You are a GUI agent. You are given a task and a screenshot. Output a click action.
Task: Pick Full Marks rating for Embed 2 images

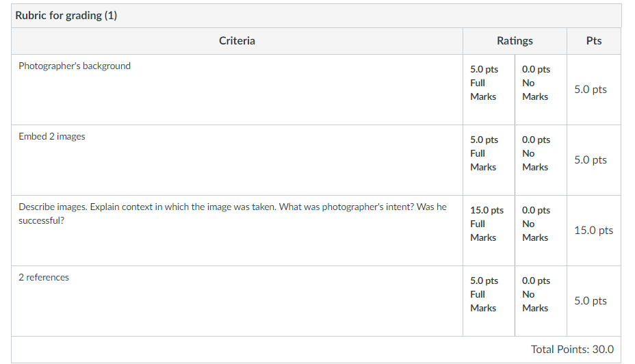tap(489, 160)
